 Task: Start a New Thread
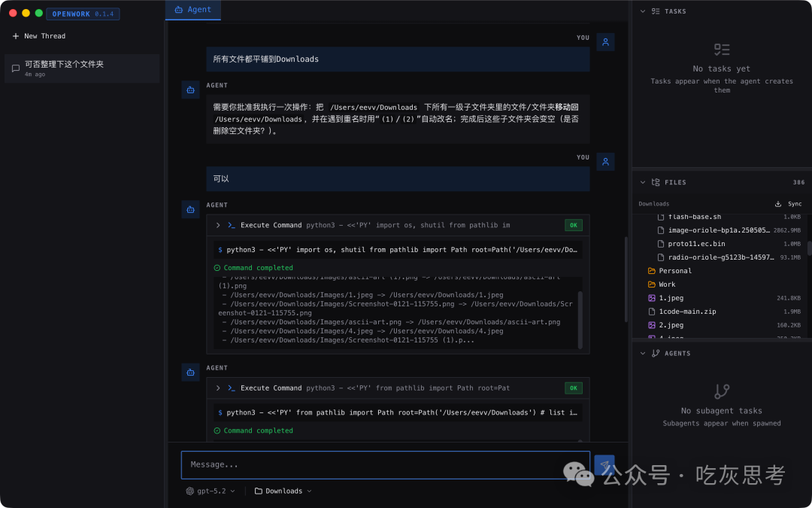click(39, 36)
